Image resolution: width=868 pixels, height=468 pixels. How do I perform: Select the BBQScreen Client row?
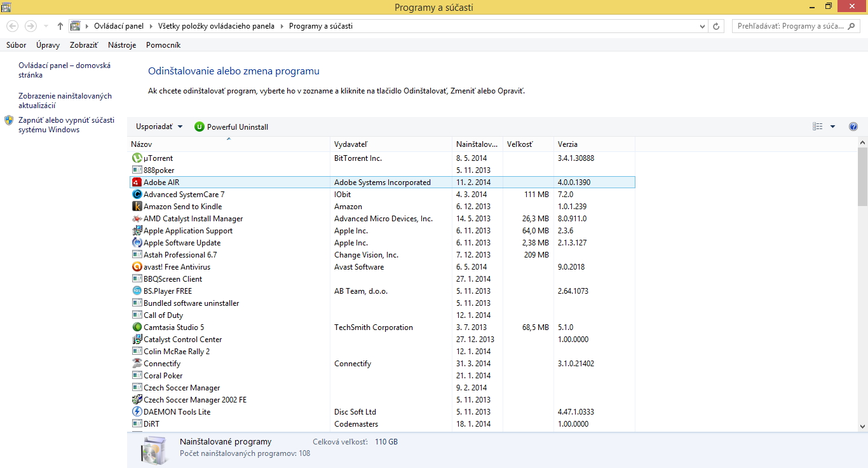coord(381,279)
